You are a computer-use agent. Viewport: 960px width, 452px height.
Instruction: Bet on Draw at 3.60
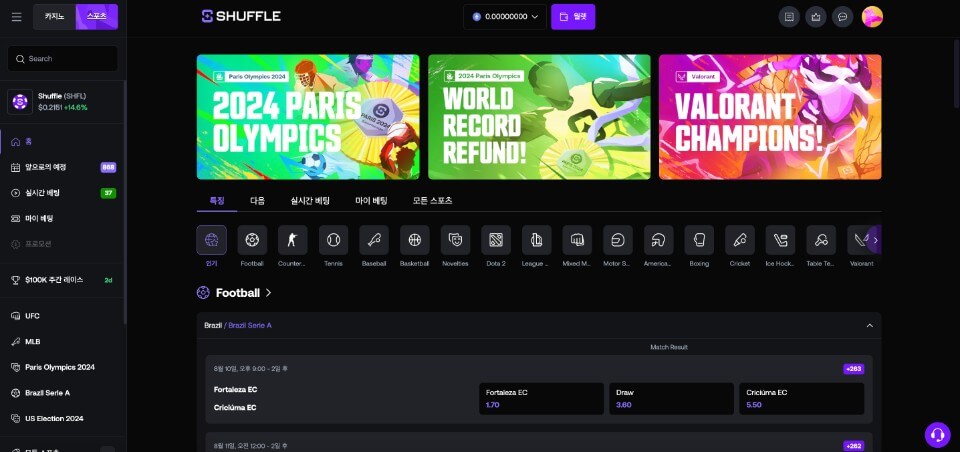tap(672, 399)
